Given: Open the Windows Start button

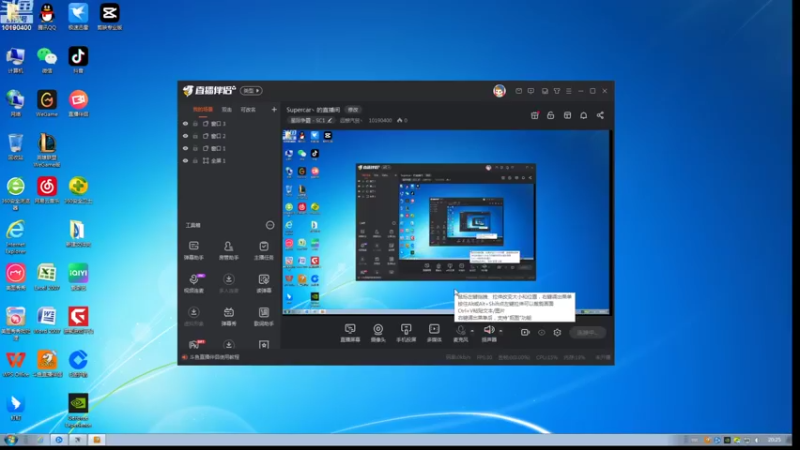Looking at the screenshot, I should point(11,439).
